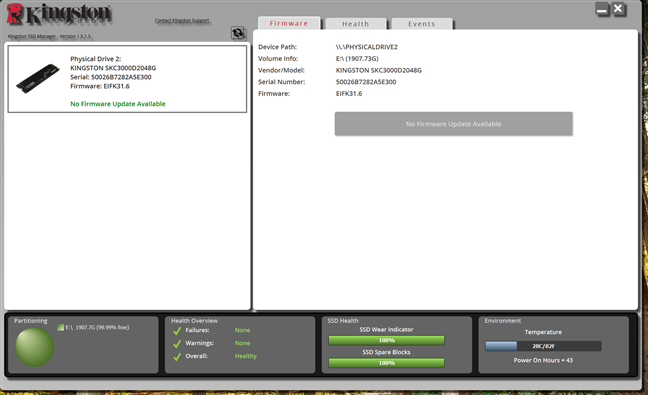Open the Contact Kingston Support link
The width and height of the screenshot is (648, 395).
click(x=182, y=20)
